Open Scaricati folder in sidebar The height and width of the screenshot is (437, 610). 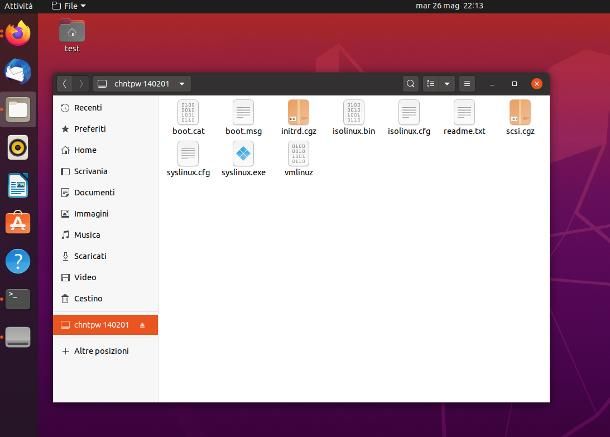(x=106, y=256)
